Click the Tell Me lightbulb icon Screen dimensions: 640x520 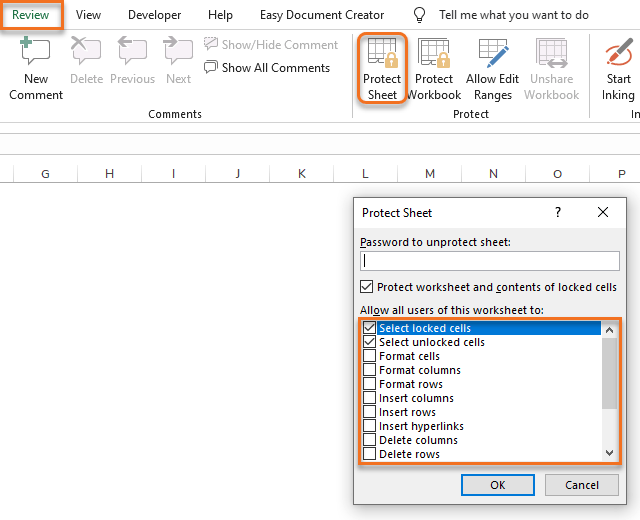tap(420, 15)
